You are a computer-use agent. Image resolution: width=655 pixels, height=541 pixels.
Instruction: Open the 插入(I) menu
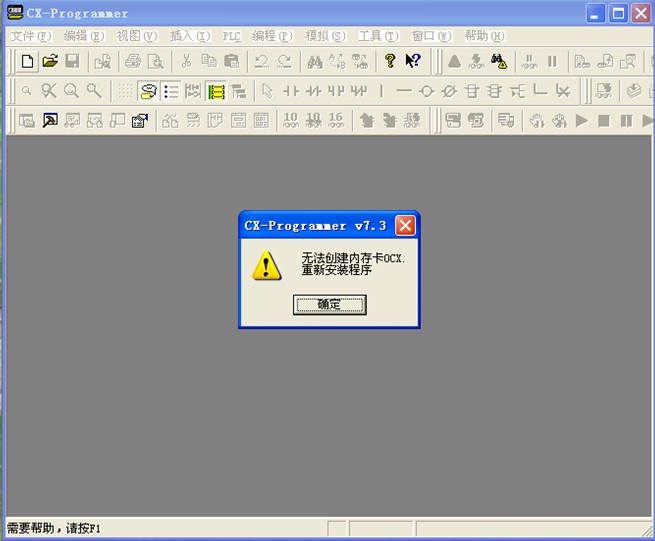(x=189, y=36)
